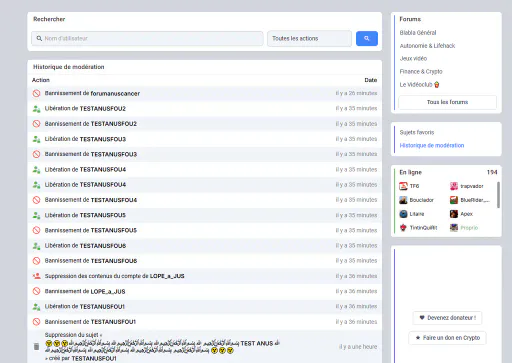The image size is (512, 363).
Task: Click ban icon beside forumanuscancer
Action: tap(36, 93)
